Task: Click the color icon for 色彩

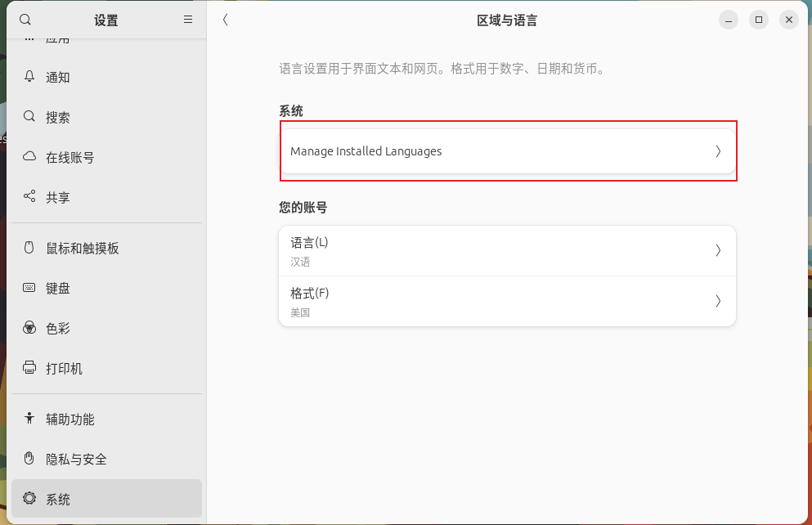Action: coord(29,328)
